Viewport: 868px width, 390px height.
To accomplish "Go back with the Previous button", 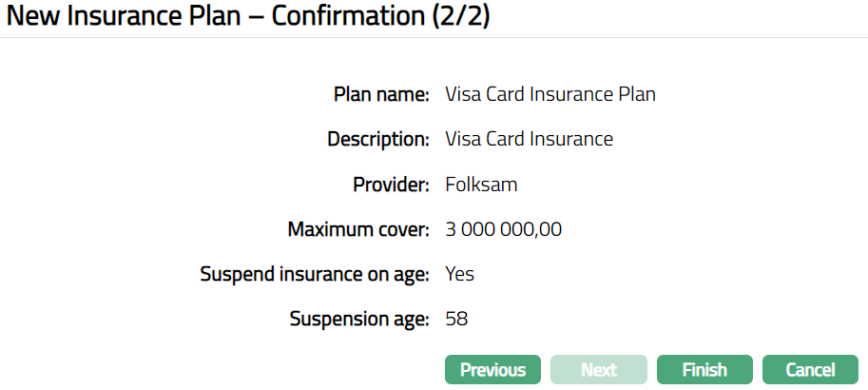I will (x=492, y=370).
